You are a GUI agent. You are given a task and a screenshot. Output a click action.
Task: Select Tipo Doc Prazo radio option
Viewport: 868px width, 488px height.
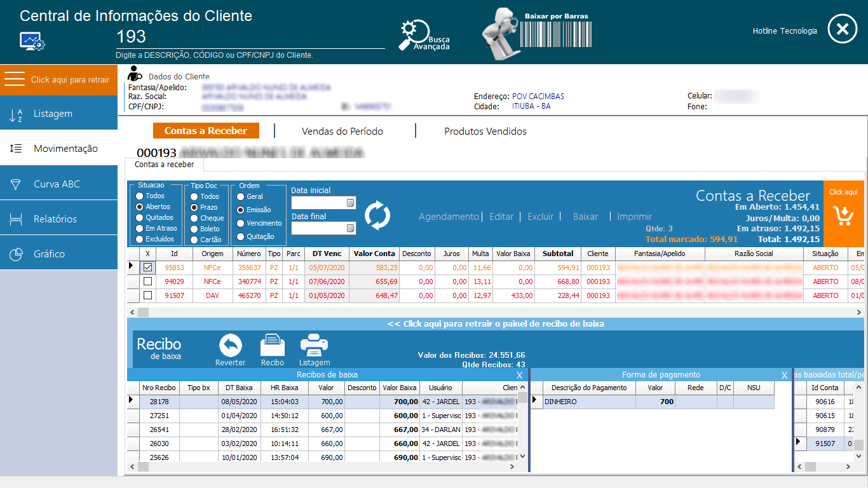pos(194,208)
